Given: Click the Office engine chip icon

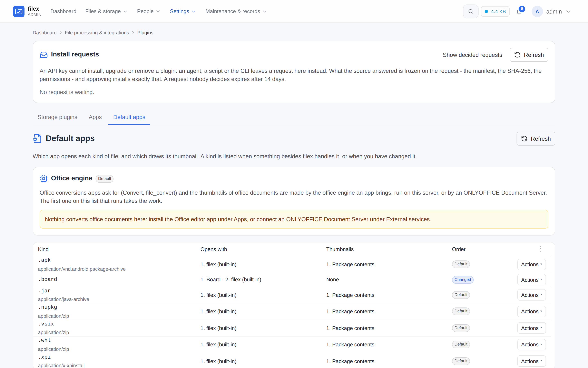Looking at the screenshot, I should [44, 178].
